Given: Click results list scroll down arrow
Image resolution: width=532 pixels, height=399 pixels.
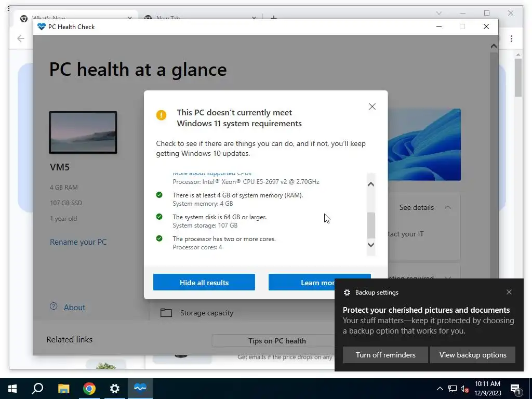Looking at the screenshot, I should pyautogui.click(x=371, y=245).
